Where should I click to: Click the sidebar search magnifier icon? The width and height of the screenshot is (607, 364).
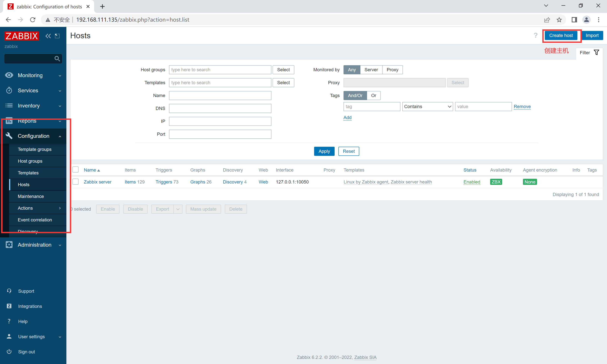point(57,59)
